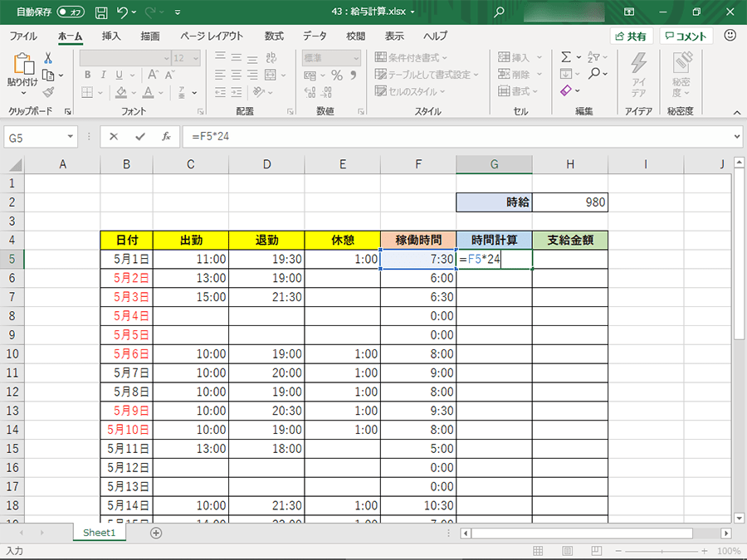The height and width of the screenshot is (560, 747).
Task: Click the Find and Select magnifier icon
Action: pos(594,74)
